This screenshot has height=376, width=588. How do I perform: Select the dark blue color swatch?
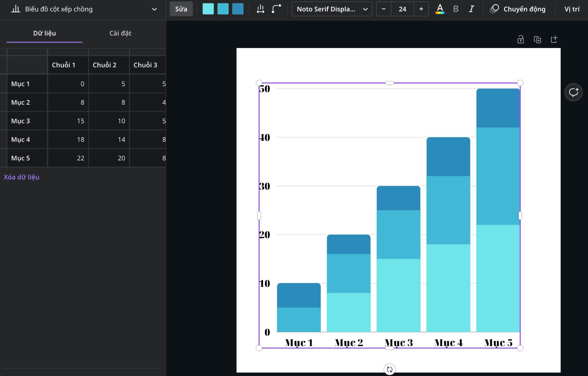click(238, 9)
